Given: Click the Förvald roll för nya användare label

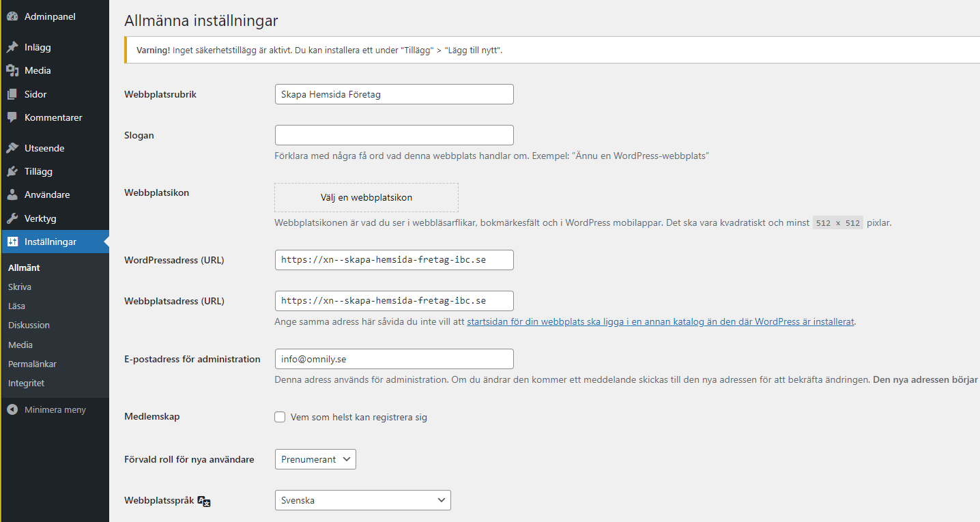Looking at the screenshot, I should [189, 459].
